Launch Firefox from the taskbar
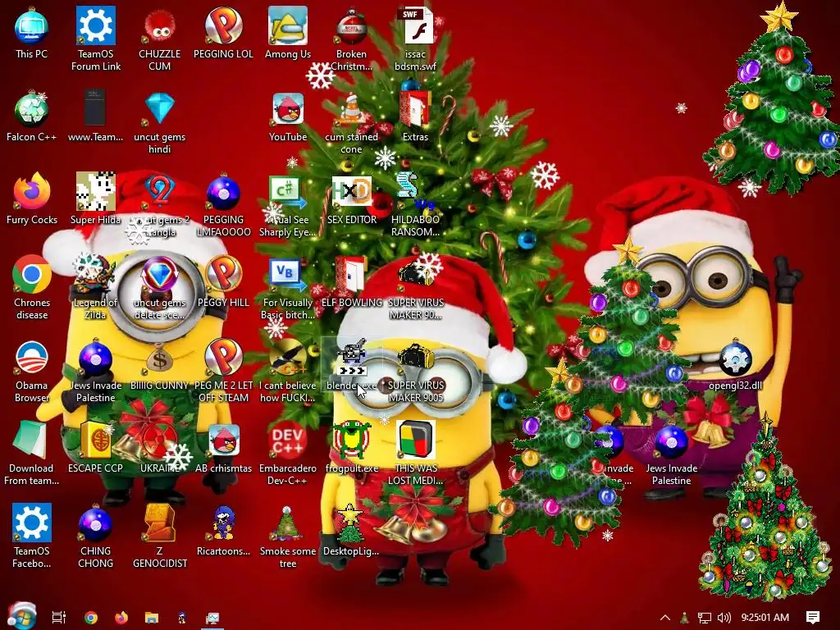The image size is (840, 630). click(121, 617)
